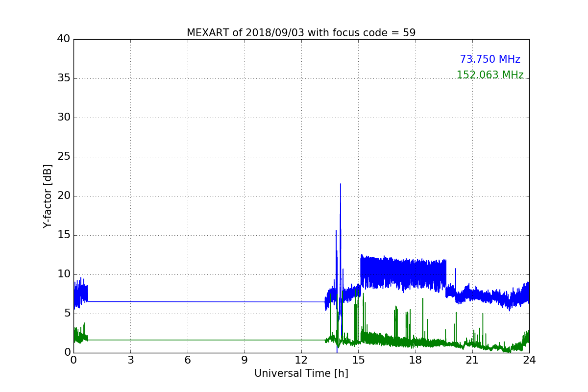The image size is (588, 392).
Task: Select the blue 73.750 MHz legend label
Action: point(490,59)
